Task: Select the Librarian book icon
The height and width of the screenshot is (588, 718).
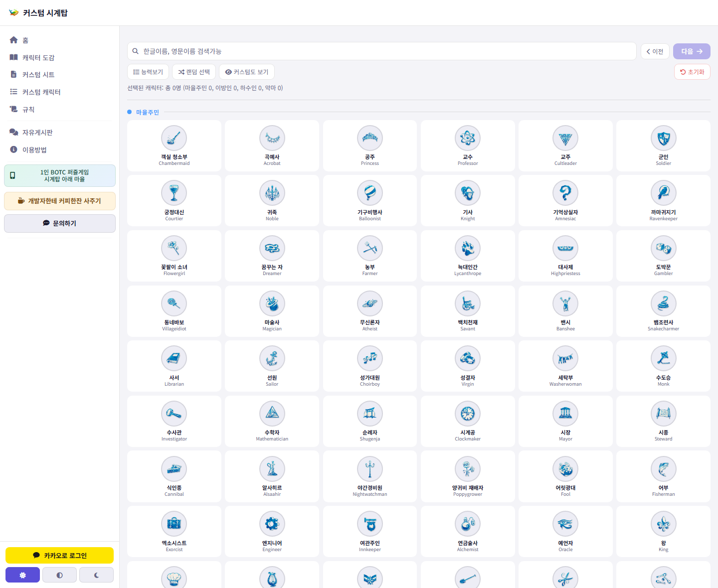Action: pos(174,358)
